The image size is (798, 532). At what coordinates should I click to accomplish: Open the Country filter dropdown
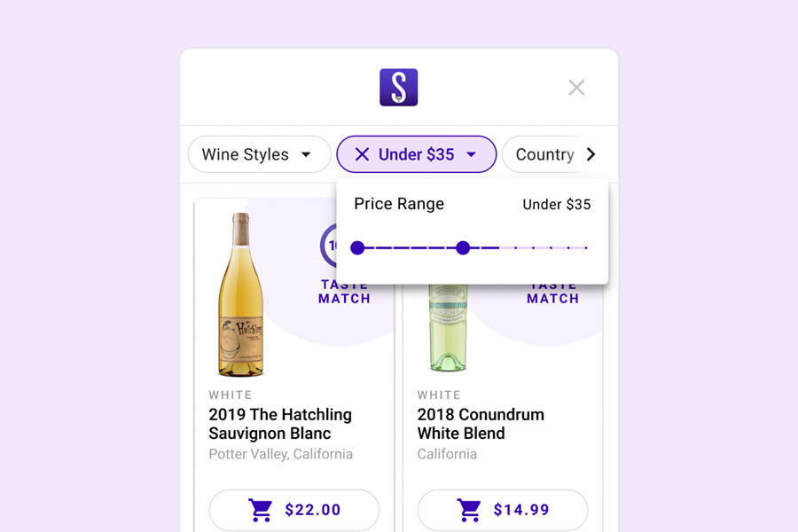pyautogui.click(x=544, y=154)
